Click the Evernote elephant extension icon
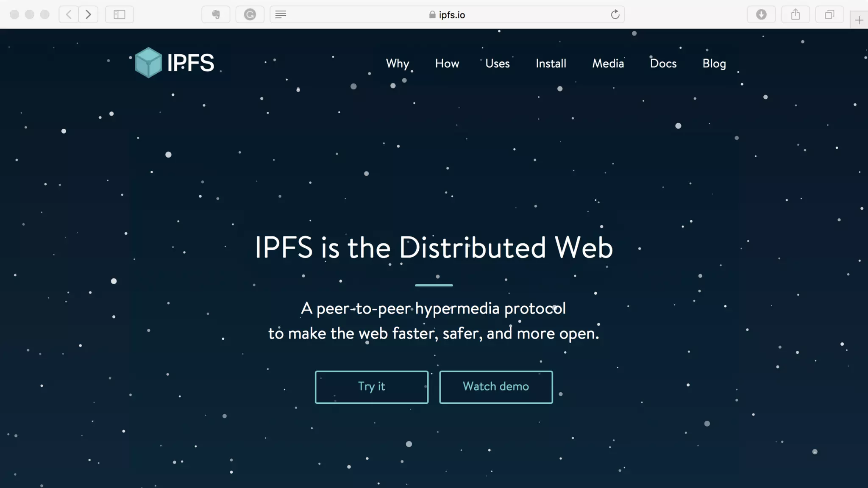The image size is (868, 488). coord(216,14)
